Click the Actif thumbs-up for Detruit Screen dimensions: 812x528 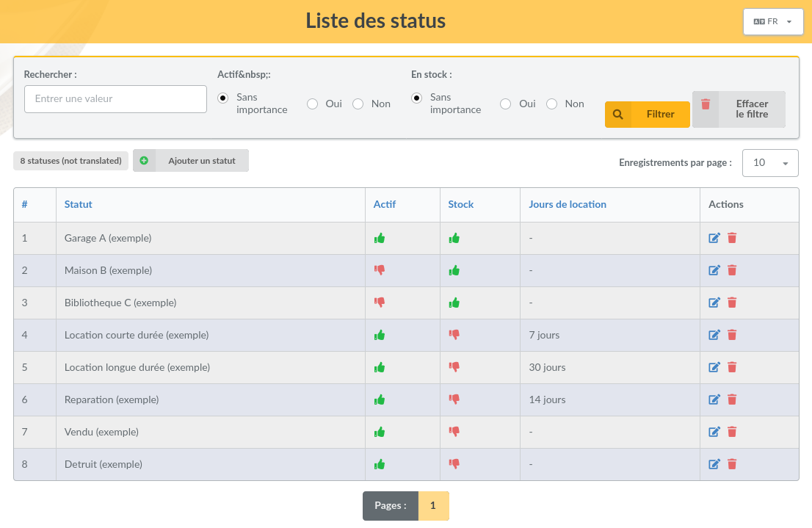click(x=380, y=464)
